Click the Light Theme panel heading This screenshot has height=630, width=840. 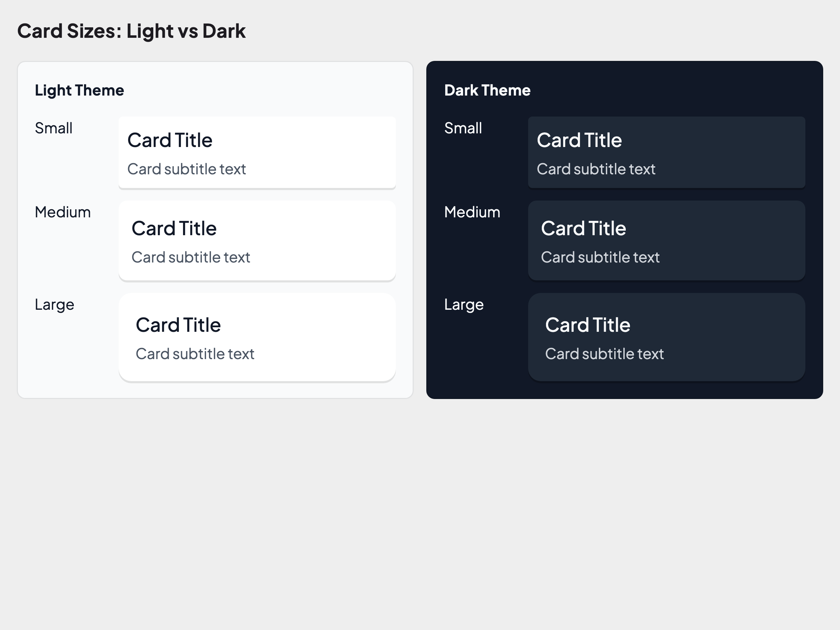pyautogui.click(x=79, y=90)
